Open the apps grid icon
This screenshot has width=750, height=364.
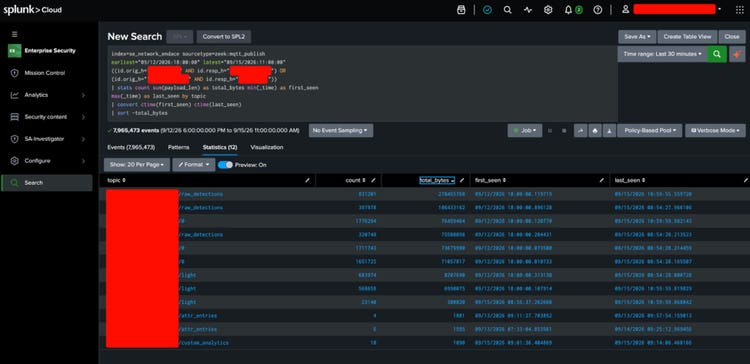tap(739, 10)
